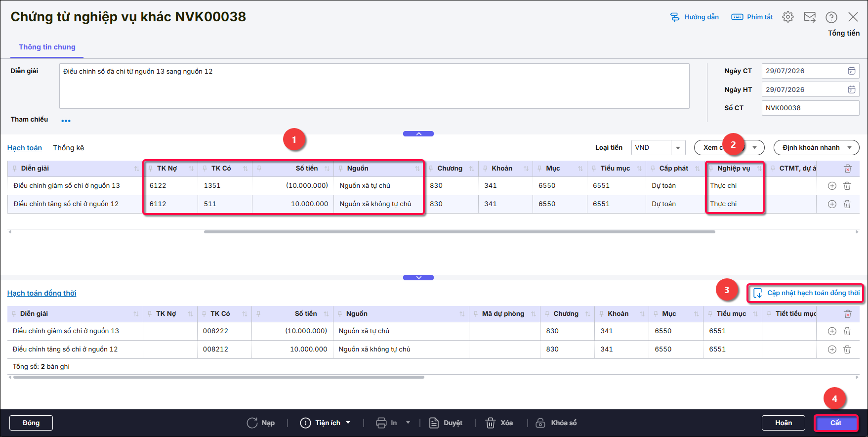Delete 'Điều chỉnh tăng số chi ở nguồn 12' row in Hạch toán

coord(847,204)
